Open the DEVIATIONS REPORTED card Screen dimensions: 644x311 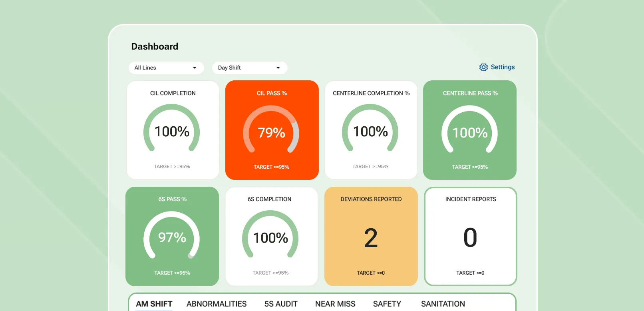pos(371,236)
